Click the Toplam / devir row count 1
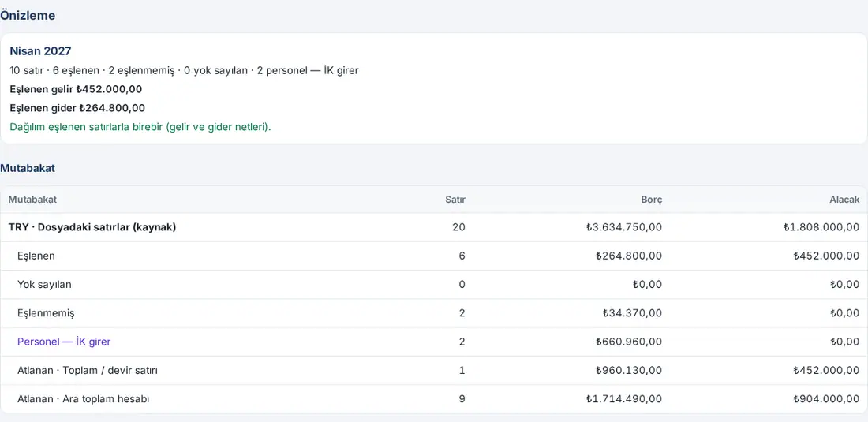The width and height of the screenshot is (868, 422). [462, 370]
